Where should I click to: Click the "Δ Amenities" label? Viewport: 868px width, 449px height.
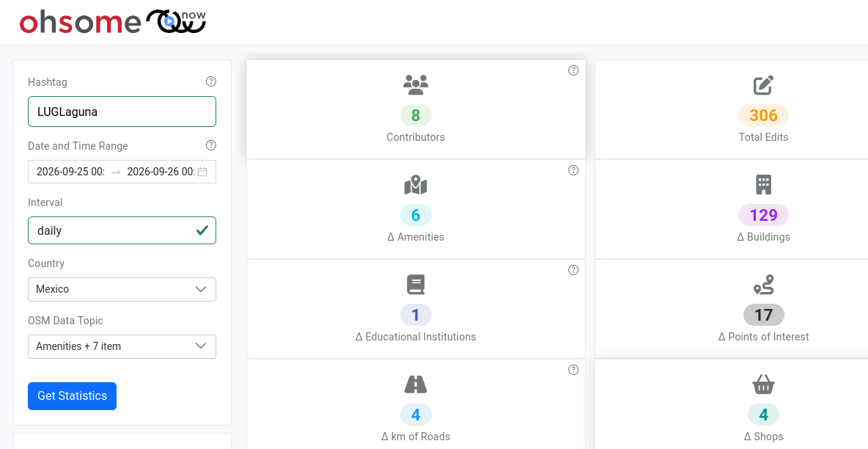(416, 237)
